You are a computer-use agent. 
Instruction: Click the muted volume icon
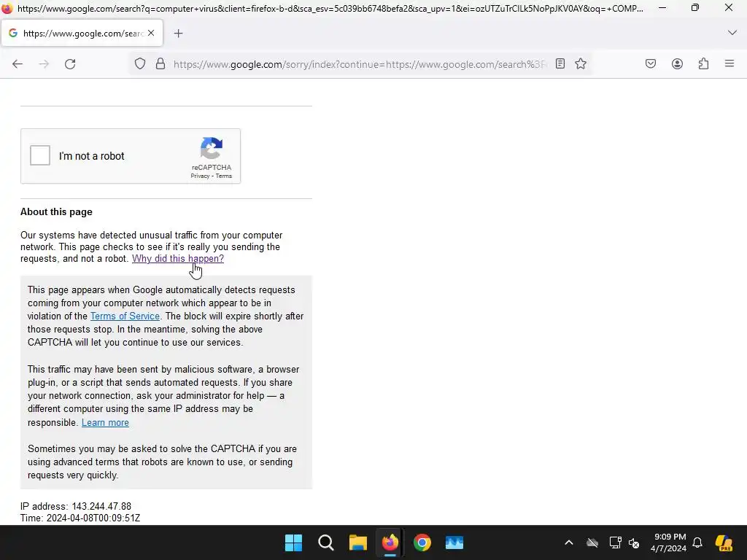pos(634,542)
